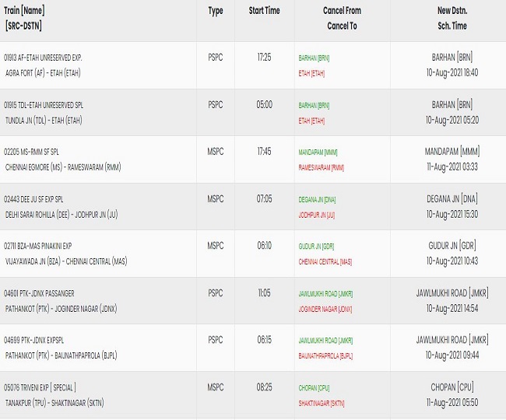The height and width of the screenshot is (420, 506).
Task: Click the New Dstn. column header
Action: (x=452, y=11)
